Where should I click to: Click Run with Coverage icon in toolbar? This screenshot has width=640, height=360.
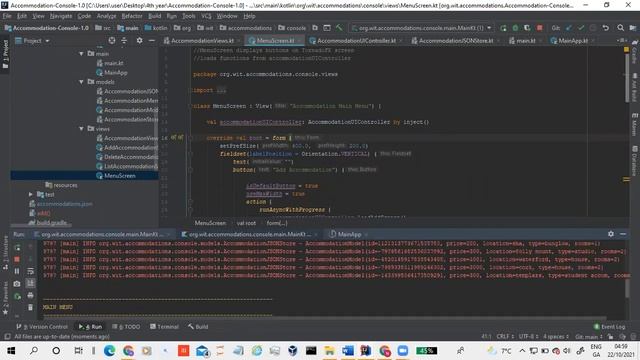[x=527, y=28]
